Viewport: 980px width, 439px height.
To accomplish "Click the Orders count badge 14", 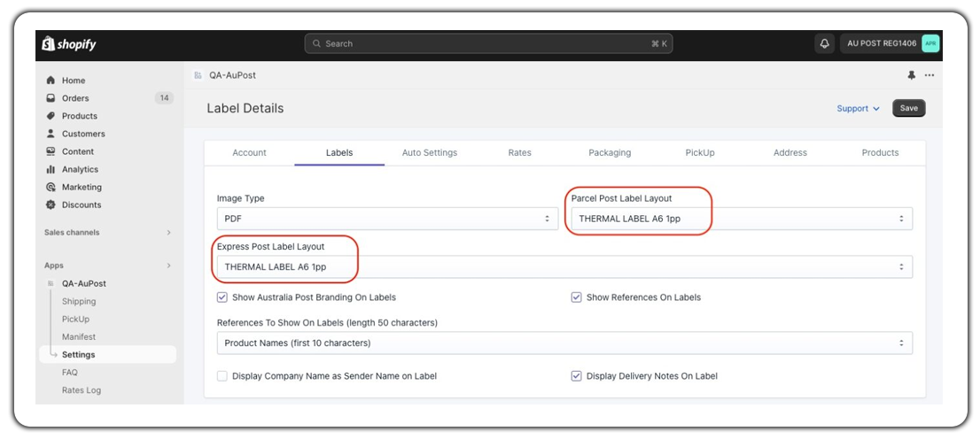I will (165, 98).
